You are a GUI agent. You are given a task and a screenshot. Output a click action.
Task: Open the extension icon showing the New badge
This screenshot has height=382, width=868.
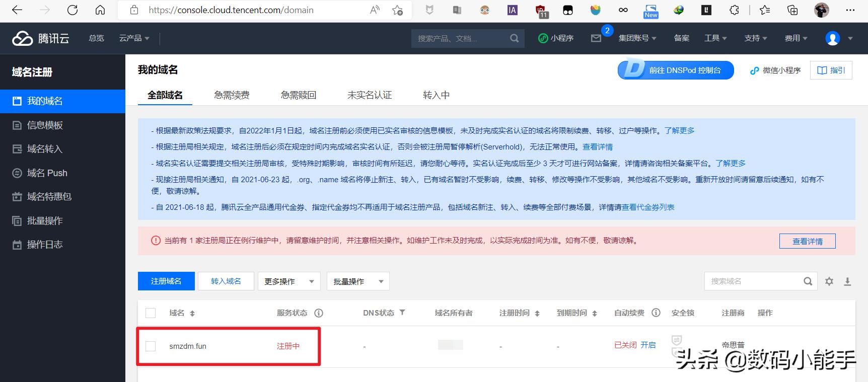(650, 11)
